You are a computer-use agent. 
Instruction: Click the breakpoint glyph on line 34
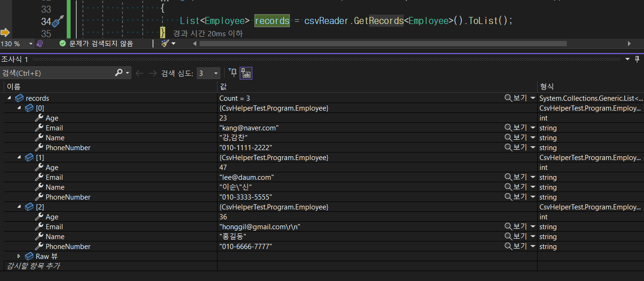[x=57, y=21]
